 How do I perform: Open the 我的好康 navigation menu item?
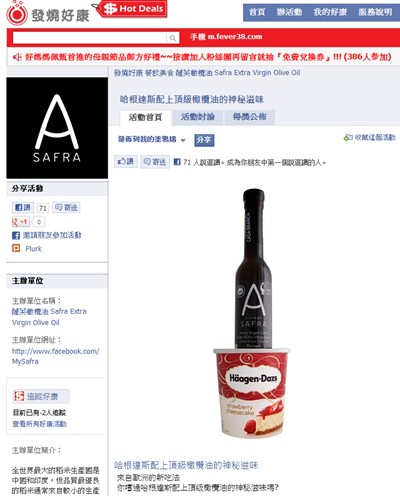[330, 12]
